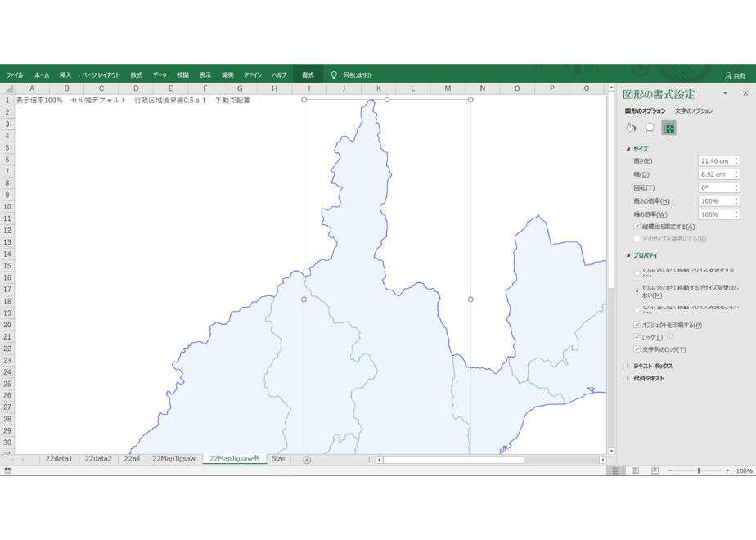Toggle lock aspect ratio checkbox
This screenshot has width=756, height=540.
[637, 226]
